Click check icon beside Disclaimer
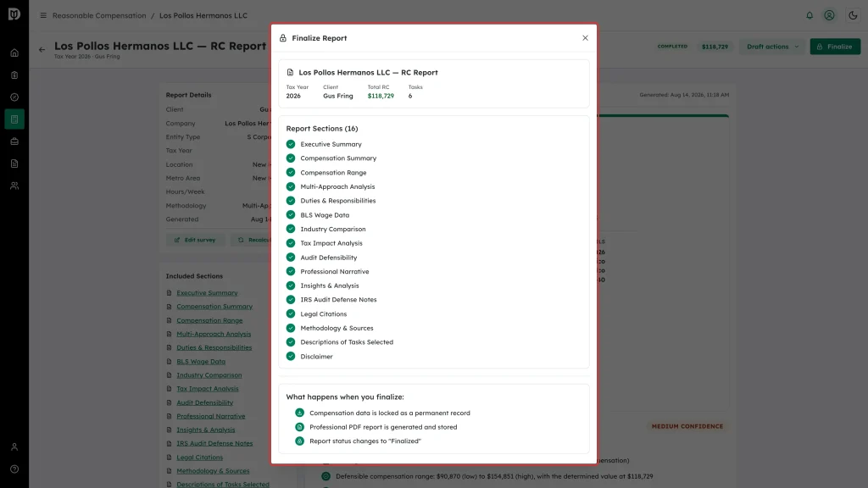Screen dimensions: 868x488 [291, 357]
